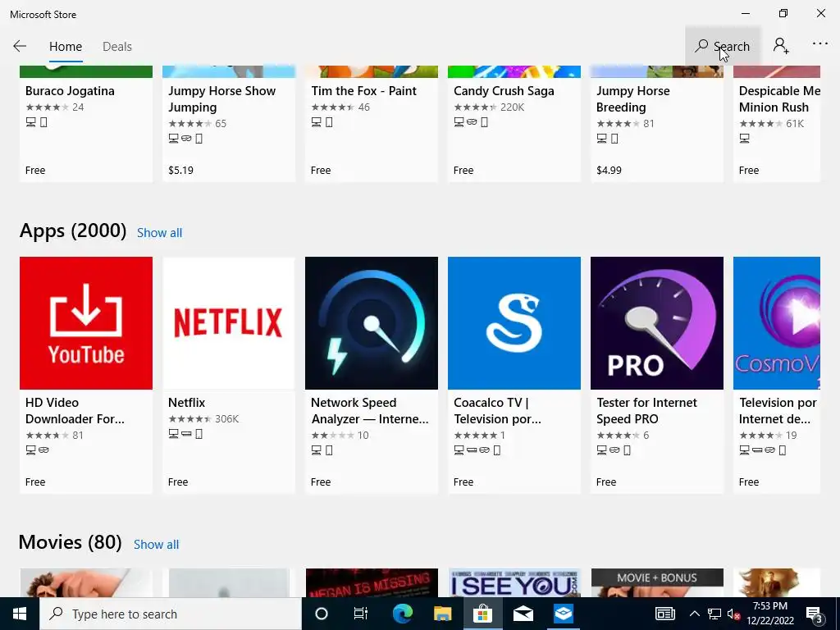The image size is (840, 630).
Task: Open Cortana circle icon on taskbar
Action: (321, 614)
